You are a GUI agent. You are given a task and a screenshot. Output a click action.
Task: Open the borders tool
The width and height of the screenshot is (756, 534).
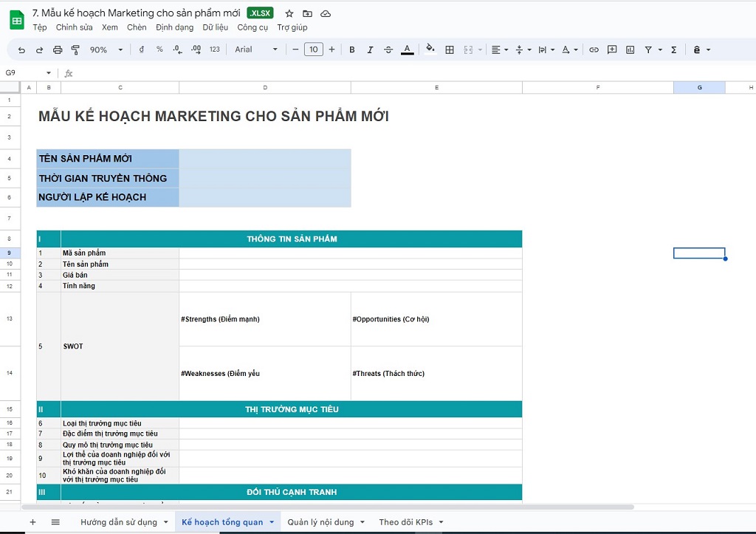[450, 49]
